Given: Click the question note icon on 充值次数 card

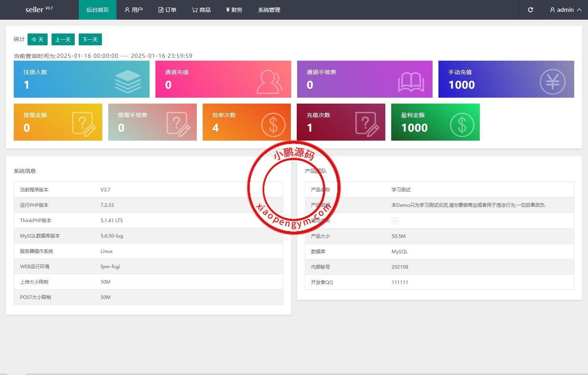Looking at the screenshot, I should click(x=367, y=124).
